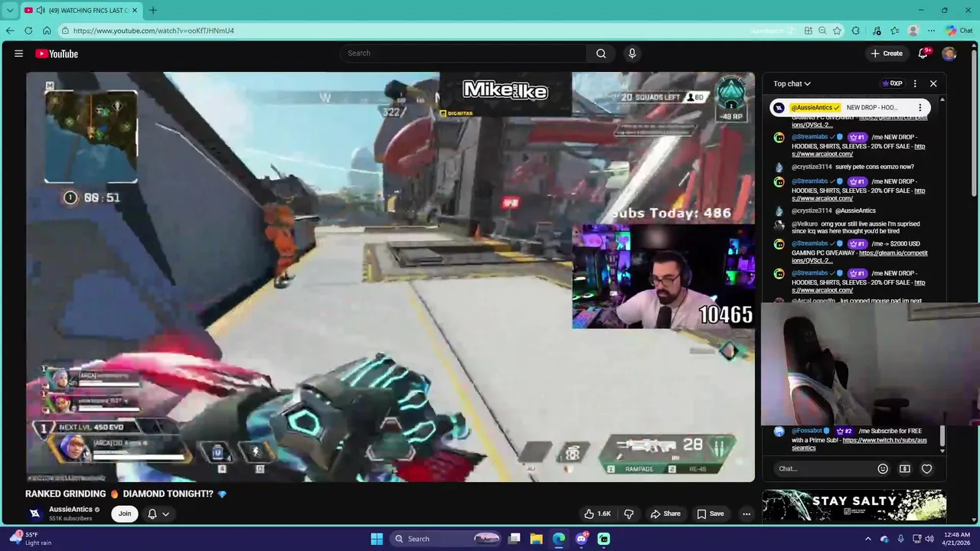Run search with magnifier button
Image resolution: width=980 pixels, height=551 pixels.
pos(601,54)
